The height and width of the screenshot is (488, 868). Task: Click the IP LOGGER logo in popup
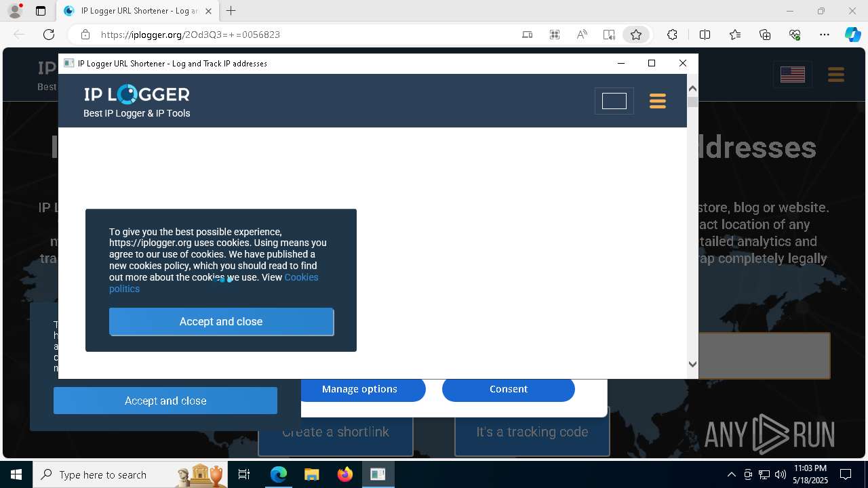[136, 94]
